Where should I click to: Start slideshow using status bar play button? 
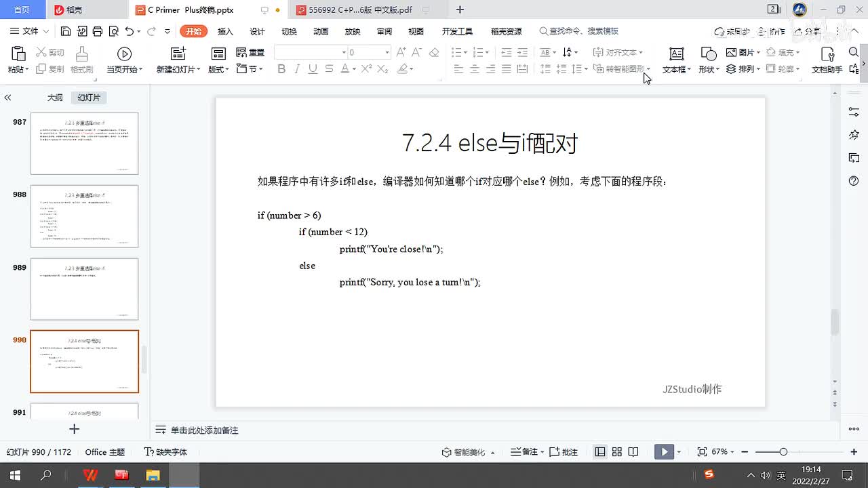(664, 452)
